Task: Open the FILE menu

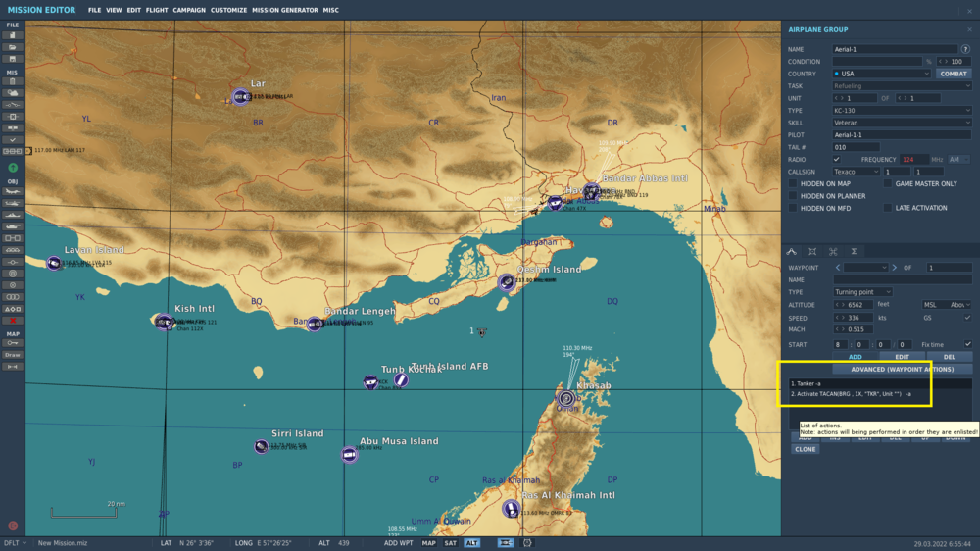Action: click(94, 10)
